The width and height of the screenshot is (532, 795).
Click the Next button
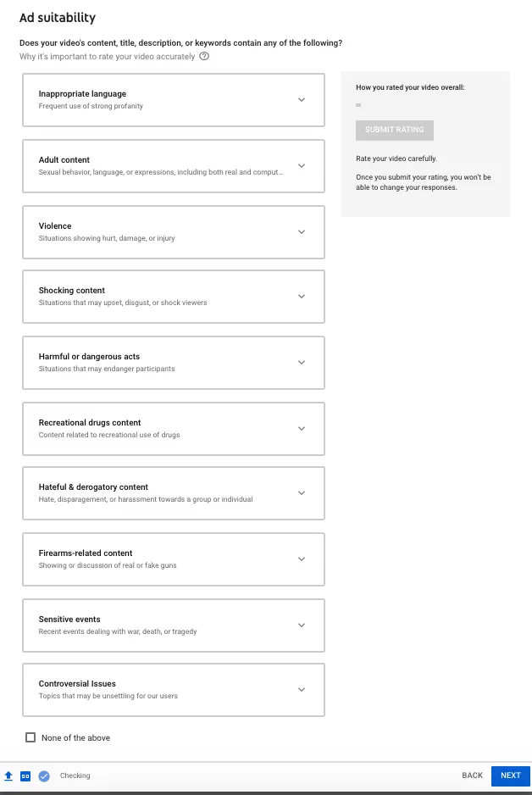[510, 776]
